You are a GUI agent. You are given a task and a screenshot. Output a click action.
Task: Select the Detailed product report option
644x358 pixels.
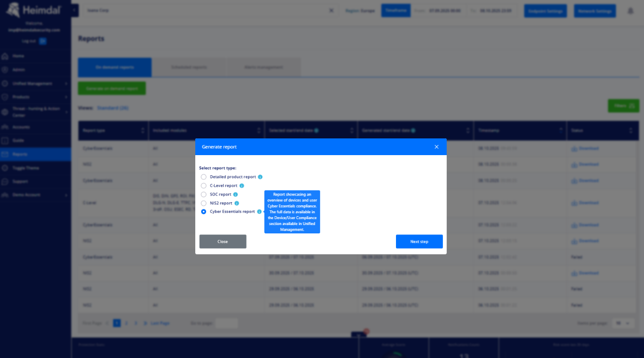pyautogui.click(x=204, y=177)
